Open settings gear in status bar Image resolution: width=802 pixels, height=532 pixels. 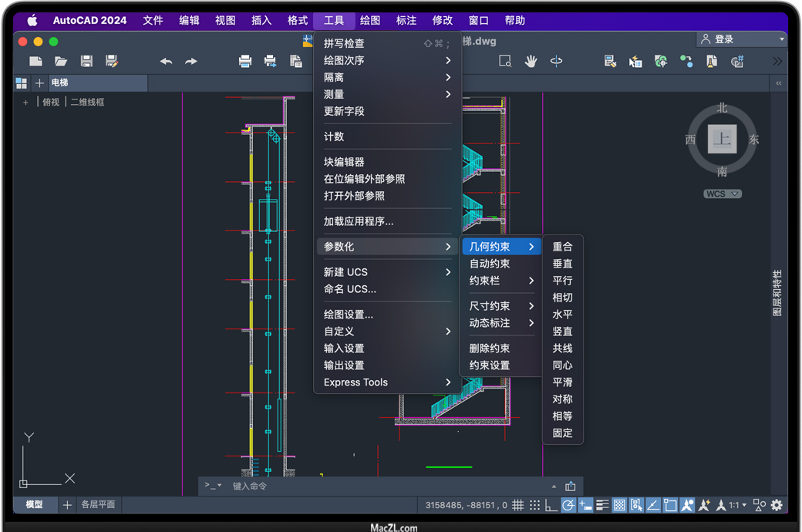point(777,505)
